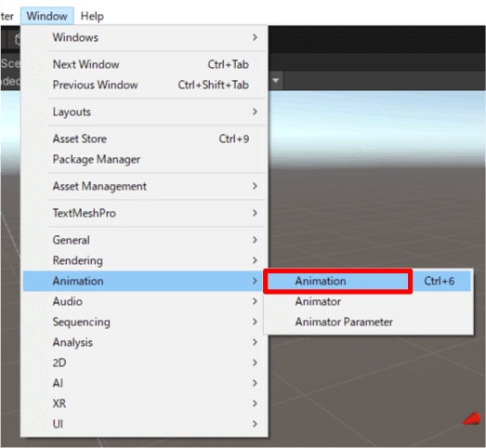Expand TextMeshPro submenu

pyautogui.click(x=144, y=213)
